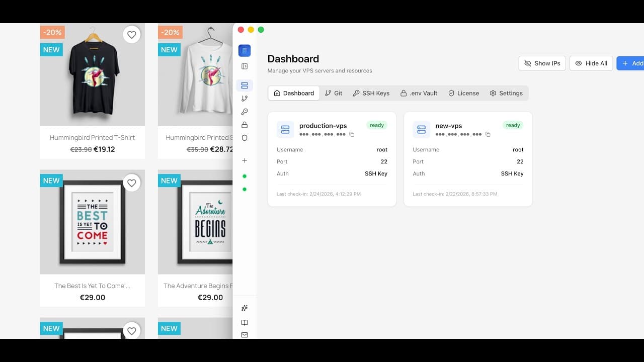This screenshot has width=644, height=362.
Task: Click the envelope icon at the sidebar bottom
Action: (245, 335)
